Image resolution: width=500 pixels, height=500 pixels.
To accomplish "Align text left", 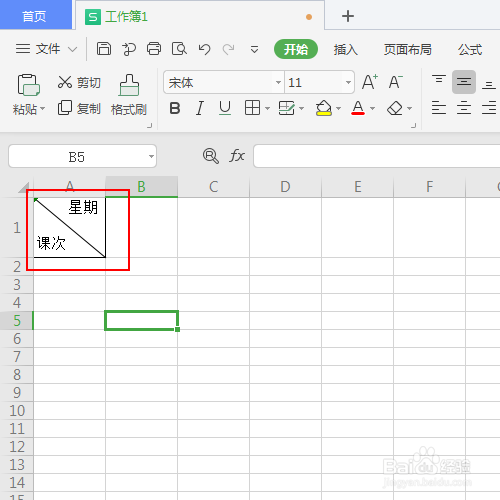I will click(x=439, y=108).
